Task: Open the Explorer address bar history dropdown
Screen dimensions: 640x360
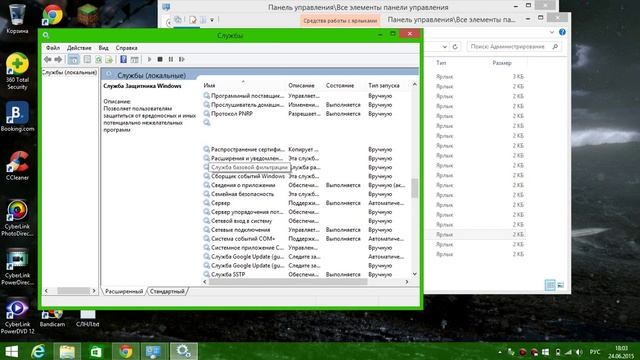Action: [444, 47]
